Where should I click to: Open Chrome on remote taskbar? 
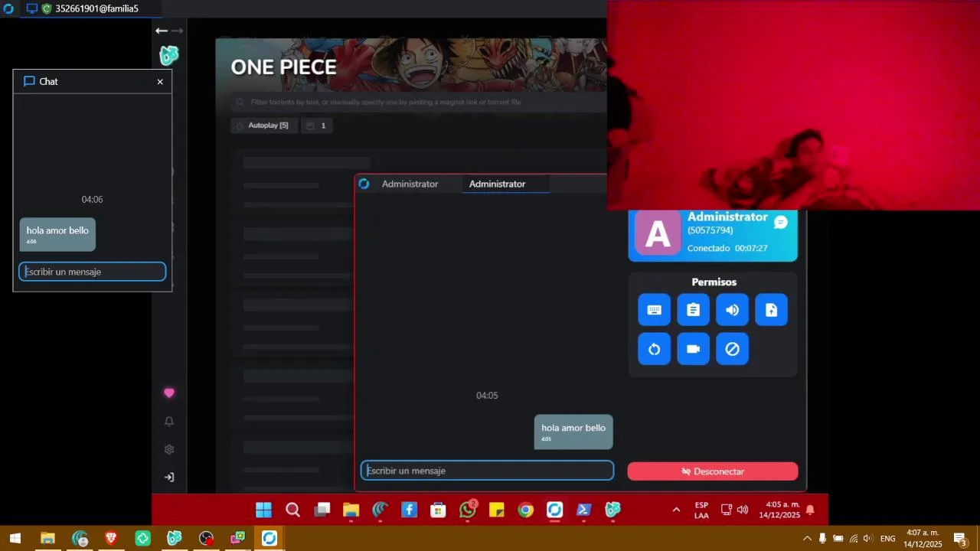click(525, 510)
